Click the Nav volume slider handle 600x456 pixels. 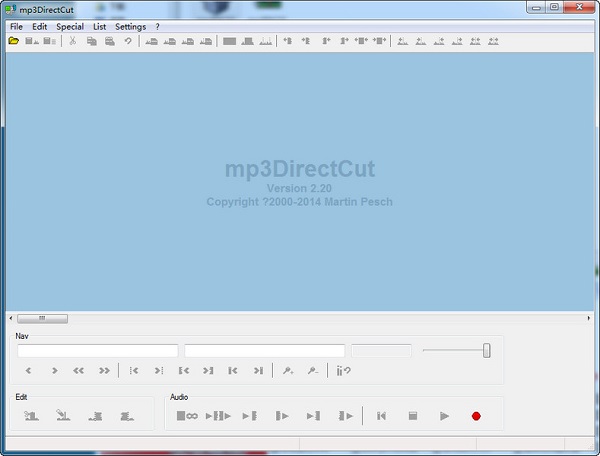click(x=487, y=350)
